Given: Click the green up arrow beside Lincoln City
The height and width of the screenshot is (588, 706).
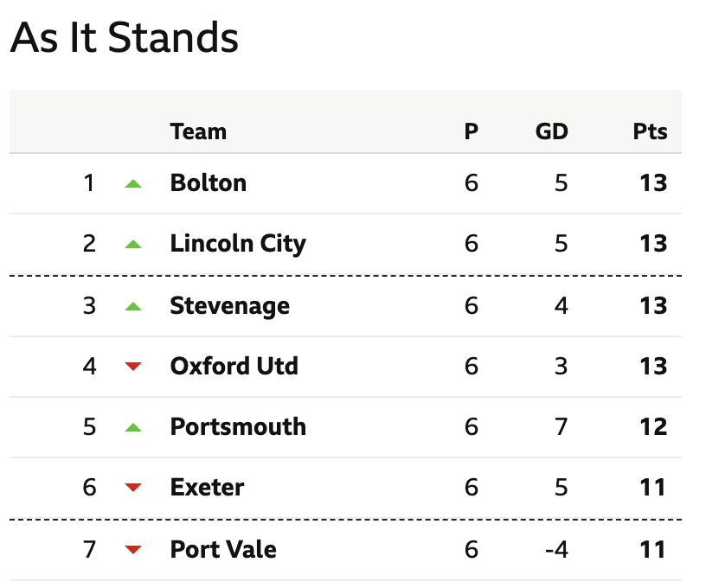Looking at the screenshot, I should (x=133, y=245).
